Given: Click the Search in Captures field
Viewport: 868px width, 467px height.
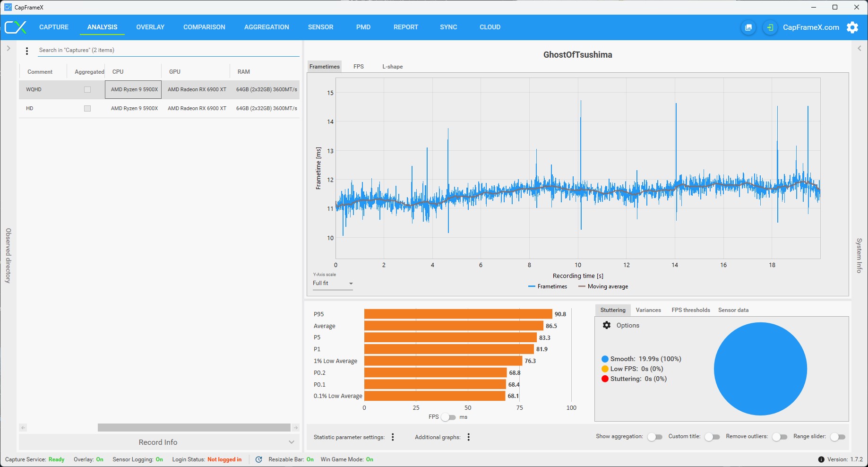Looking at the screenshot, I should [169, 50].
